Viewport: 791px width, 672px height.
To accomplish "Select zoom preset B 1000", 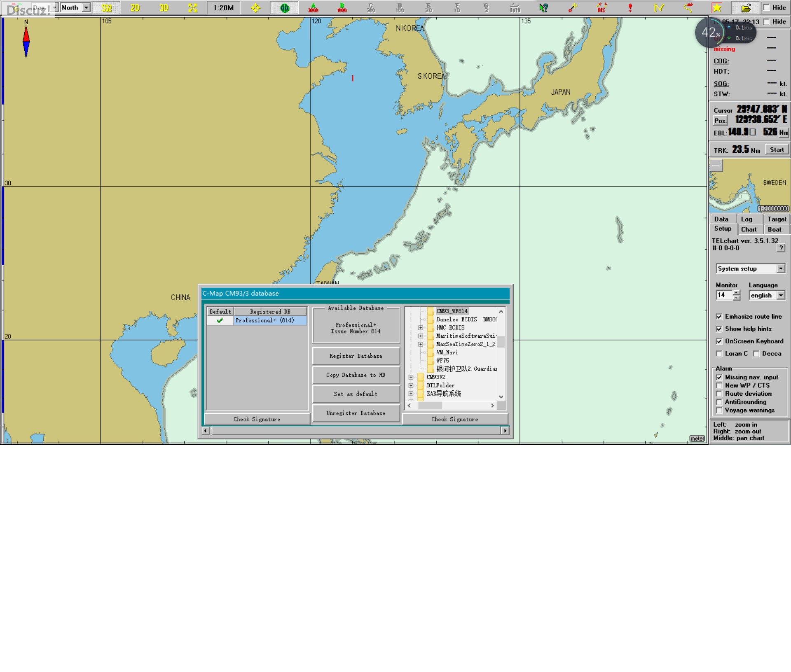I will tap(342, 8).
